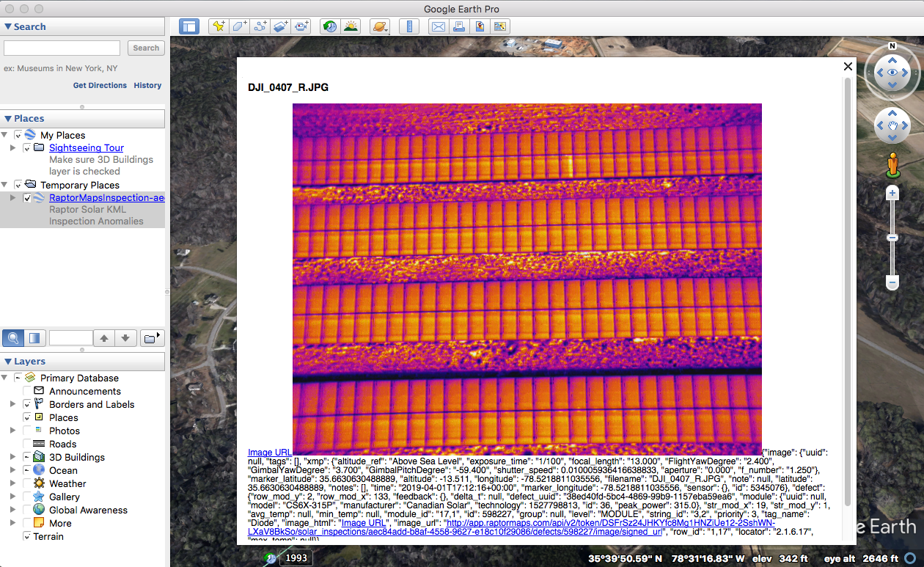Click the Gallery star layer icon
Image resolution: width=924 pixels, height=567 pixels.
[x=39, y=497]
